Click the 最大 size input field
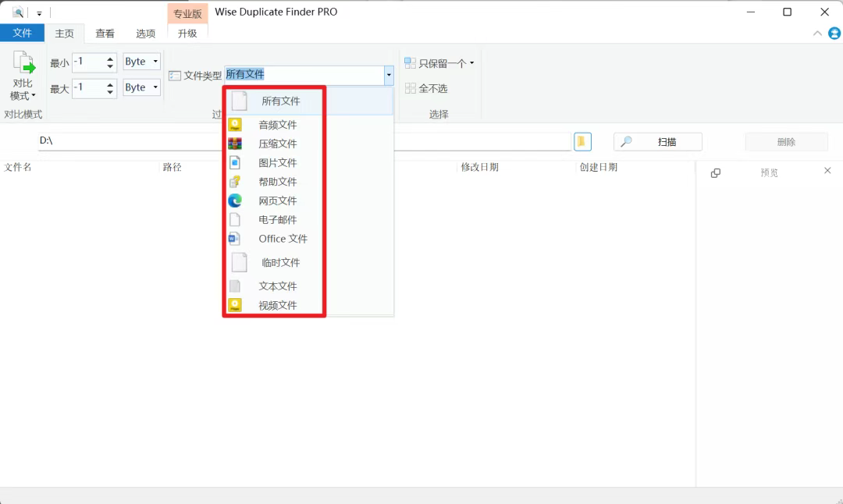 [89, 88]
